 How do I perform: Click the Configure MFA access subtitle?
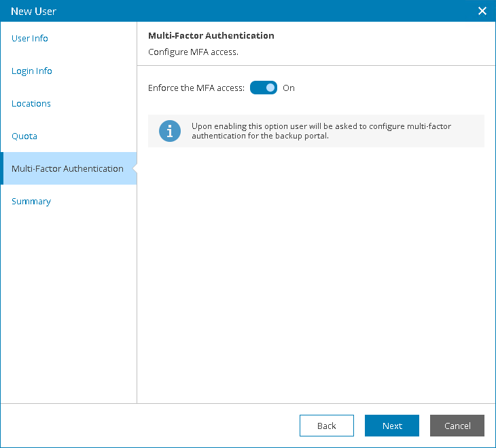[x=193, y=52]
